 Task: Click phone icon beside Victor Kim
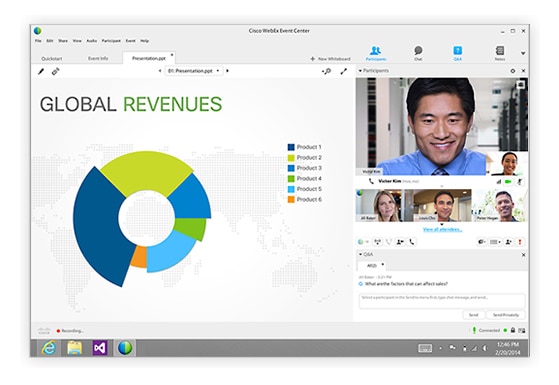coord(371,181)
